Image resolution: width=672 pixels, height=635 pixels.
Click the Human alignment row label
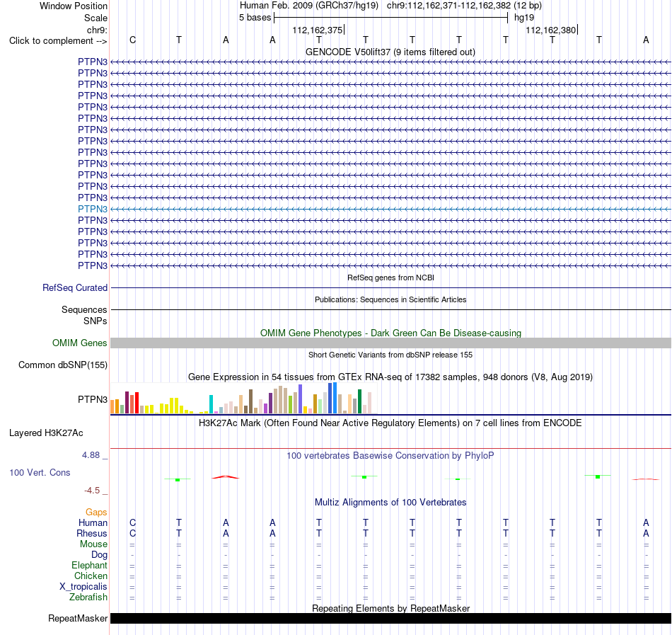pos(93,523)
